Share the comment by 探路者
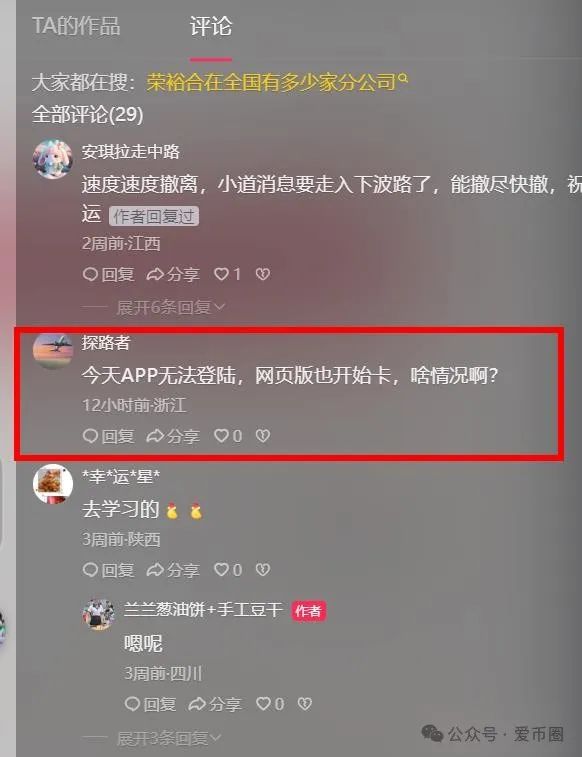This screenshot has height=757, width=582. pyautogui.click(x=173, y=436)
